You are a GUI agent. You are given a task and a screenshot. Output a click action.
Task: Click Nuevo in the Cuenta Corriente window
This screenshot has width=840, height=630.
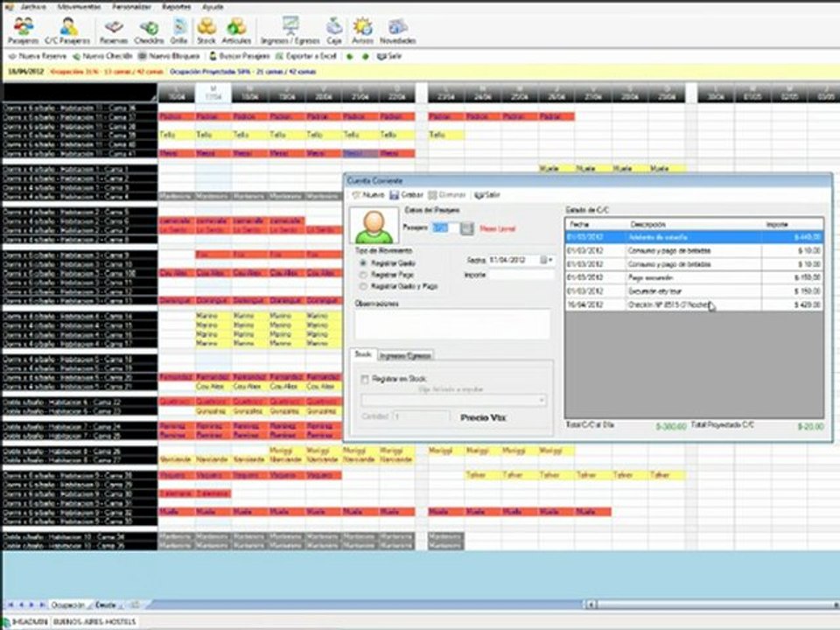pos(368,195)
